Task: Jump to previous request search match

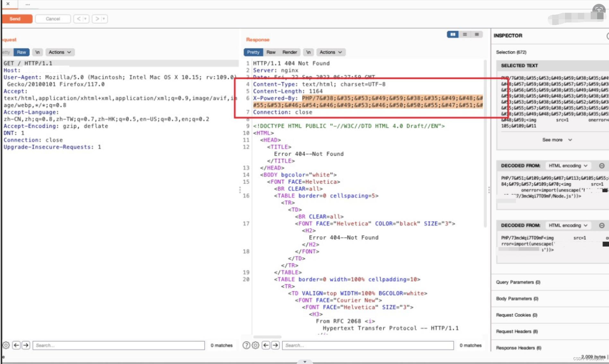Action: [x=16, y=345]
